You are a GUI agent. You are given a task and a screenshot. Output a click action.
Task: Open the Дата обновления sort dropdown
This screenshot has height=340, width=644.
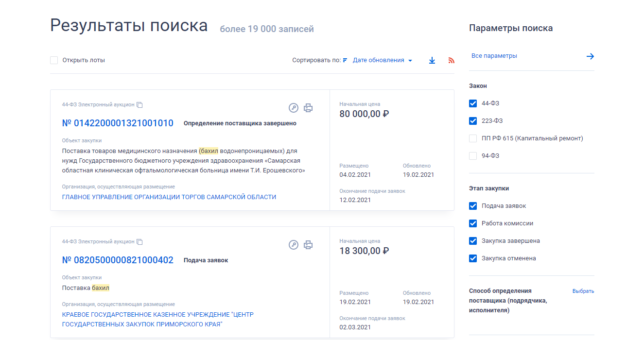coord(383,60)
